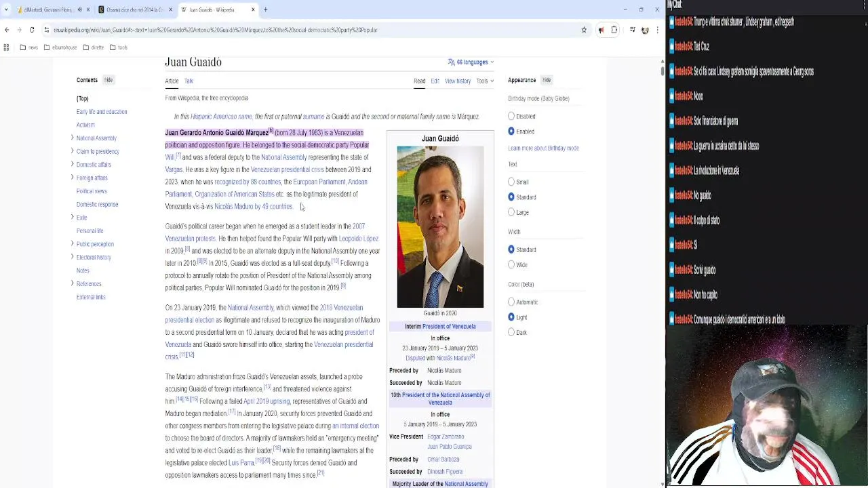This screenshot has width=868, height=488.
Task: Expand Exile section in contents
Action: (72, 218)
